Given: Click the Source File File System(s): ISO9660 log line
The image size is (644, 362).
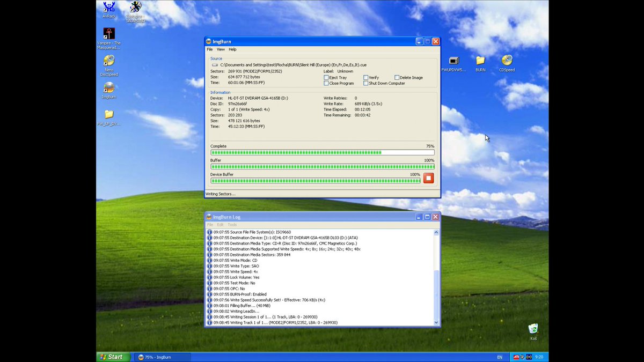Looking at the screenshot, I should 252,232.
